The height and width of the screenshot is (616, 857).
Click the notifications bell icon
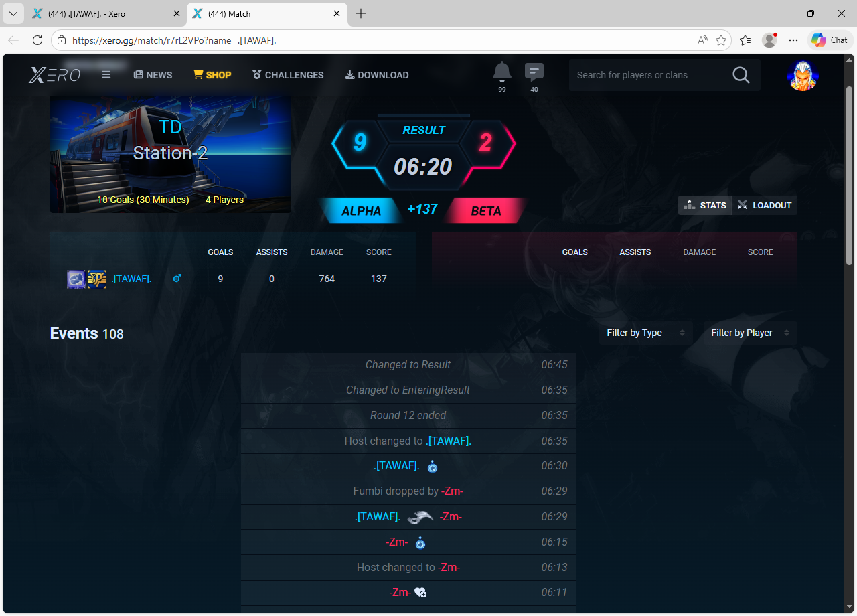(501, 72)
